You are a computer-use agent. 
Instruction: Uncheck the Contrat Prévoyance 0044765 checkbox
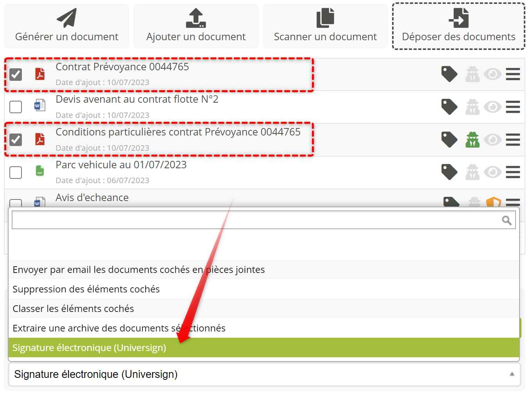(x=16, y=74)
